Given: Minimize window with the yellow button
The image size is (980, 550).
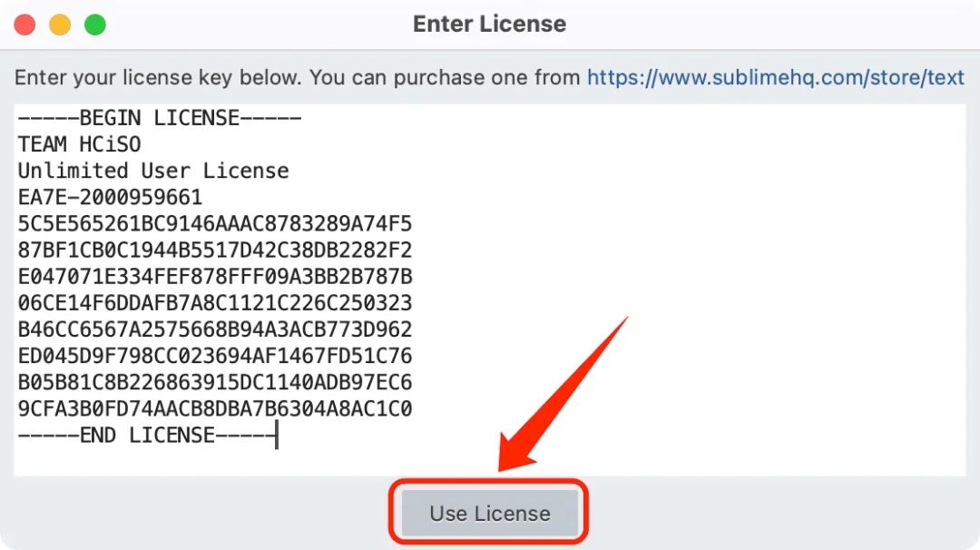Looking at the screenshot, I should 60,25.
